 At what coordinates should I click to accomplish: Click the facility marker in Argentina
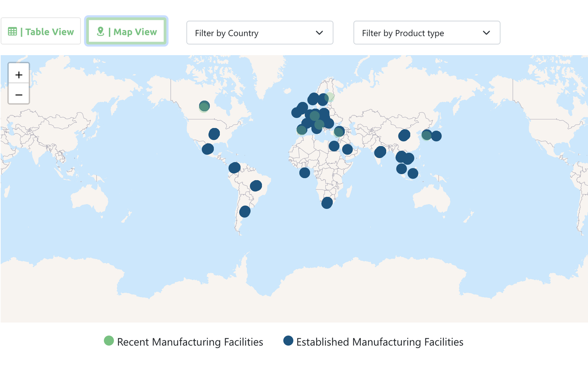point(245,211)
